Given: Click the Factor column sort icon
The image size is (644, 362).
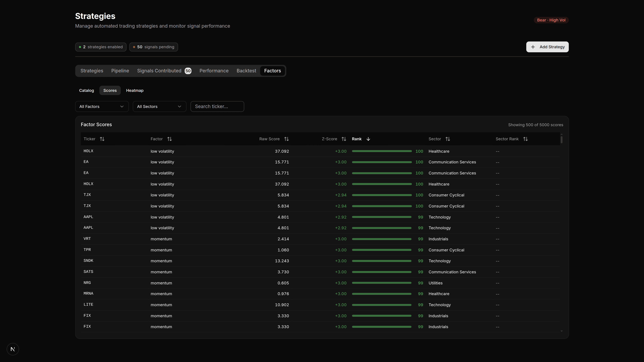Looking at the screenshot, I should tap(170, 139).
